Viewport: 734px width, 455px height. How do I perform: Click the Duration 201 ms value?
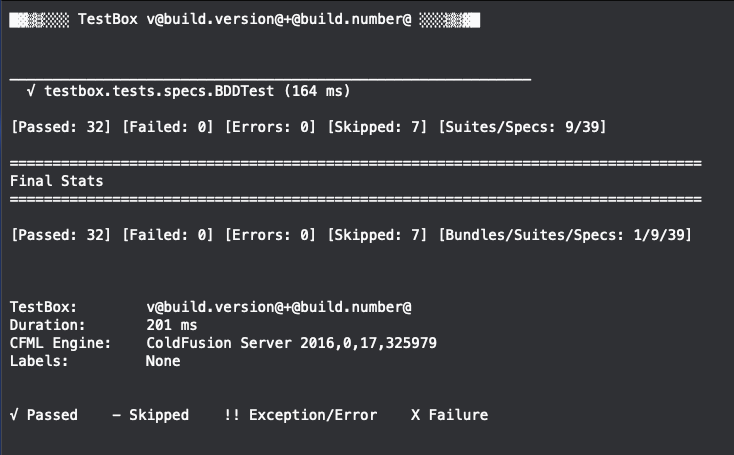172,325
